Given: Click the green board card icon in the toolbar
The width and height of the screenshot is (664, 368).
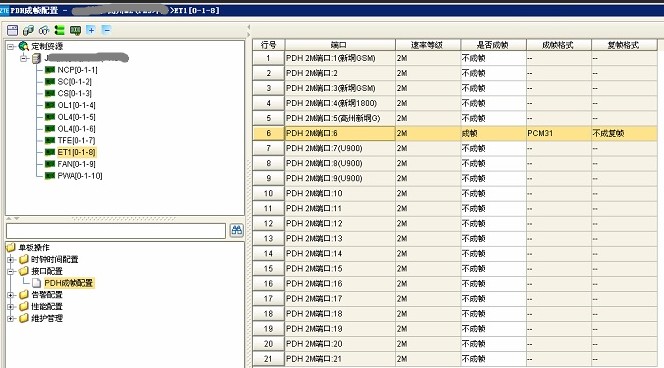Looking at the screenshot, I should pyautogui.click(x=75, y=30).
